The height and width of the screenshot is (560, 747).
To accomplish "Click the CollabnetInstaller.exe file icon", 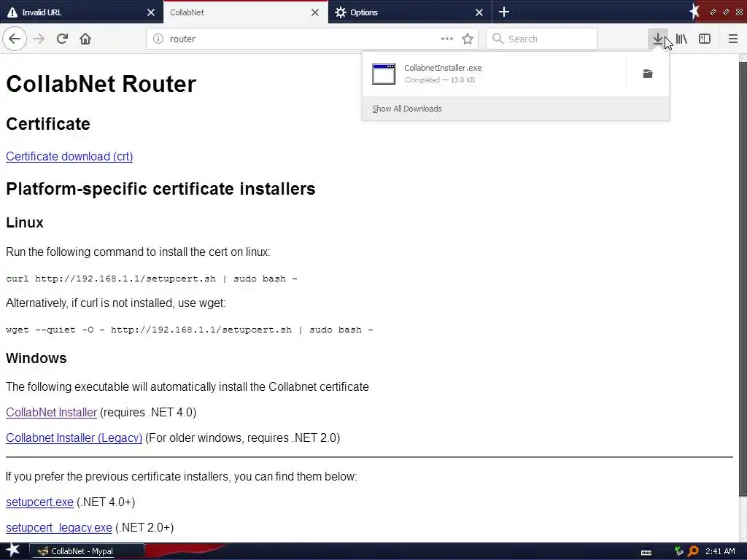I will pos(384,74).
